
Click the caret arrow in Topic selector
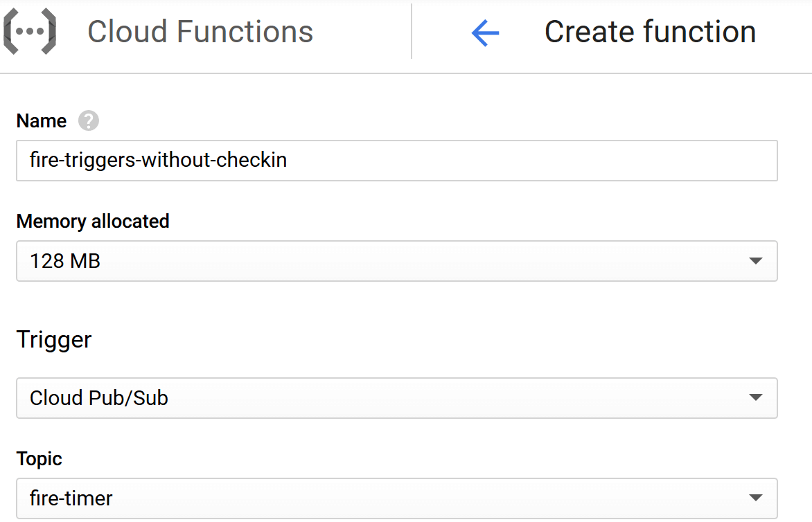point(756,498)
